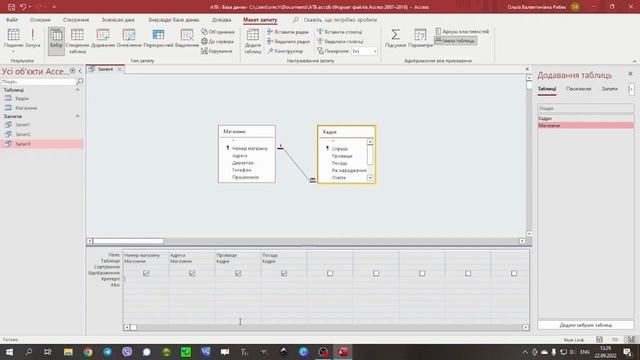The height and width of the screenshot is (360, 640).
Task: Click the Pass-Through (До сервера) query button
Action: point(218,42)
